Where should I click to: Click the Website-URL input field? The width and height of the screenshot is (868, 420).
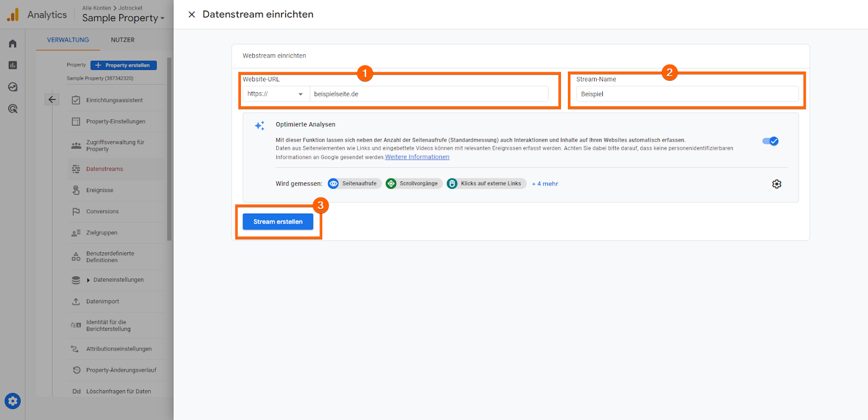[x=429, y=94]
